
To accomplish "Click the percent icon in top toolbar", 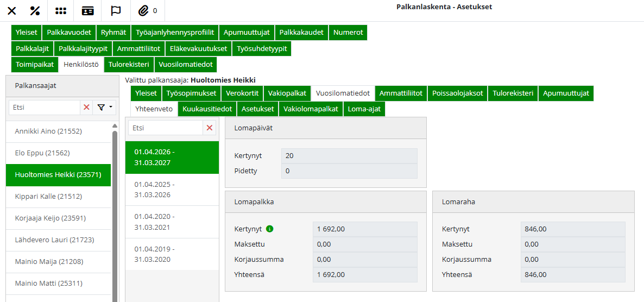I will click(x=35, y=11).
